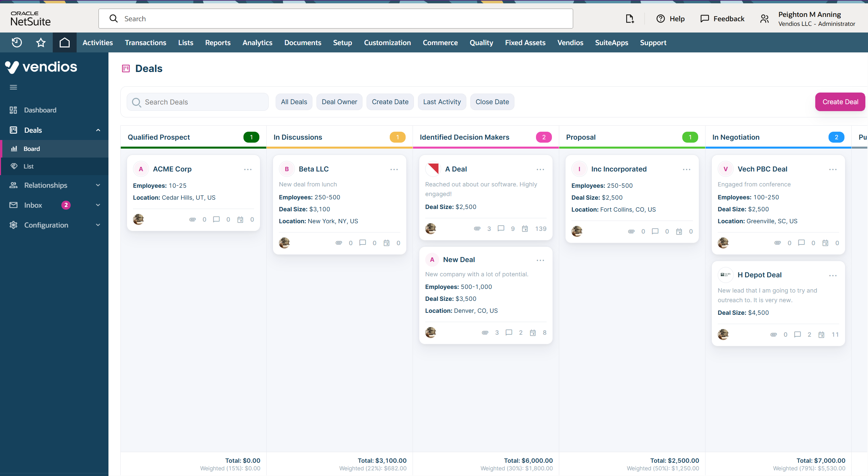Go to the Home icon tab
The height and width of the screenshot is (476, 868).
[x=64, y=42]
